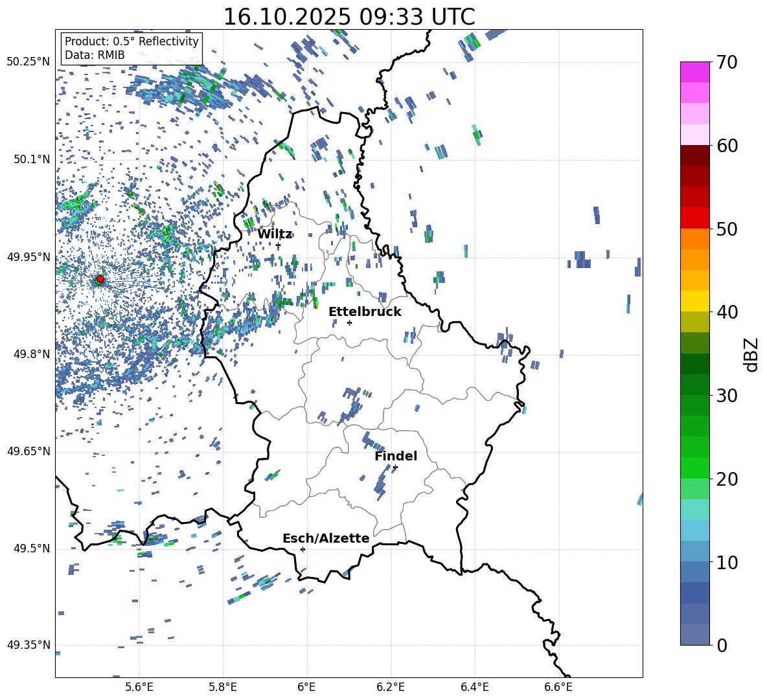Click the Findel city label
This screenshot has width=767, height=700.
[x=396, y=457]
